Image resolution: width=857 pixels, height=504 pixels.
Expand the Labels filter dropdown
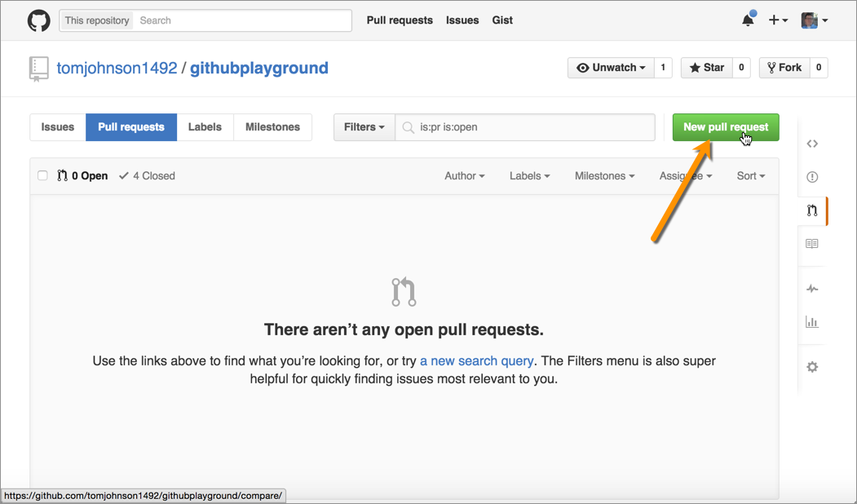[x=530, y=176]
